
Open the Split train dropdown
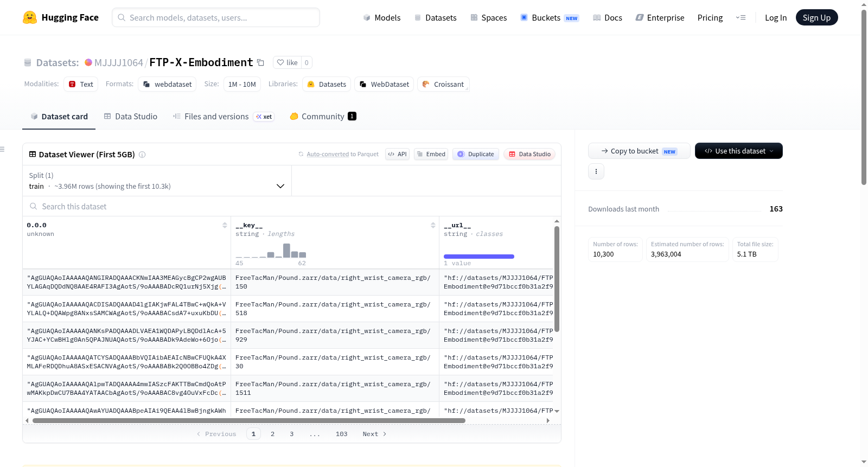157,181
